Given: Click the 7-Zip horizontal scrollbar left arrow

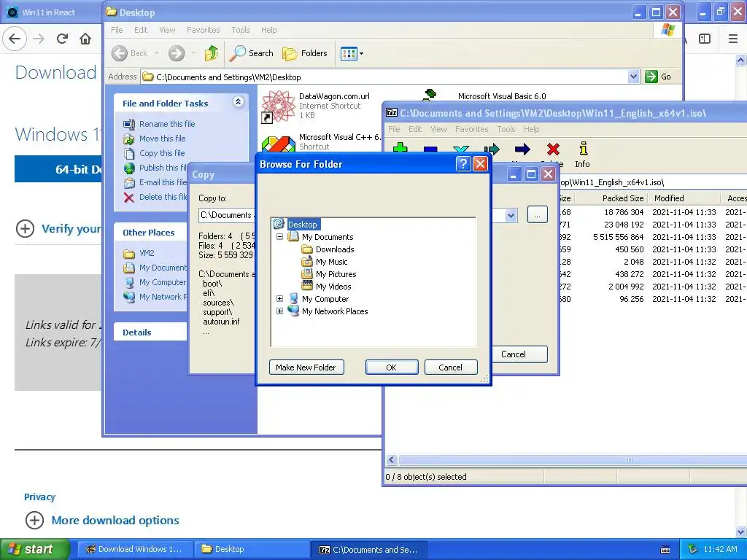Looking at the screenshot, I should coord(392,460).
